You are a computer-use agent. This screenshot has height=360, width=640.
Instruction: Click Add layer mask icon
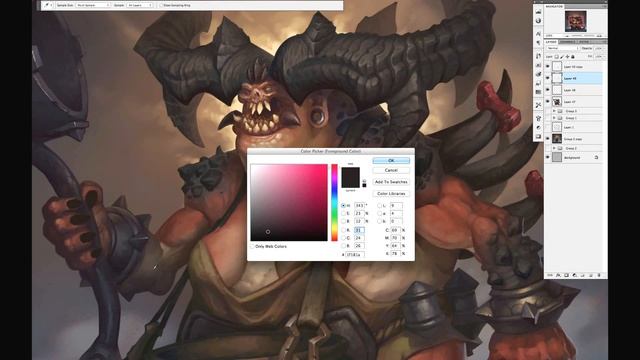566,276
